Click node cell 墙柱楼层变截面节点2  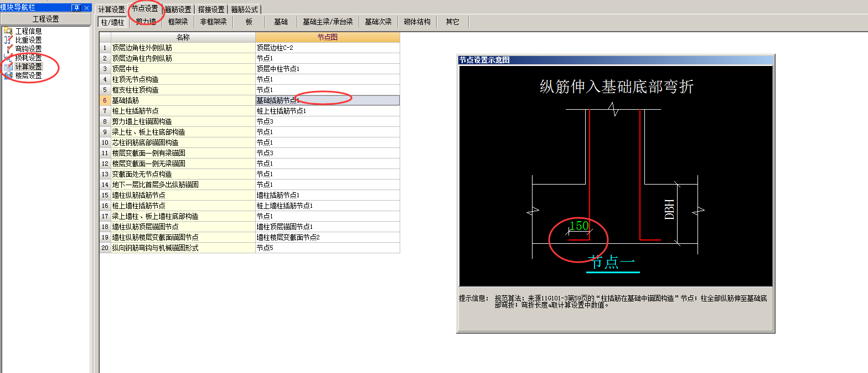328,237
